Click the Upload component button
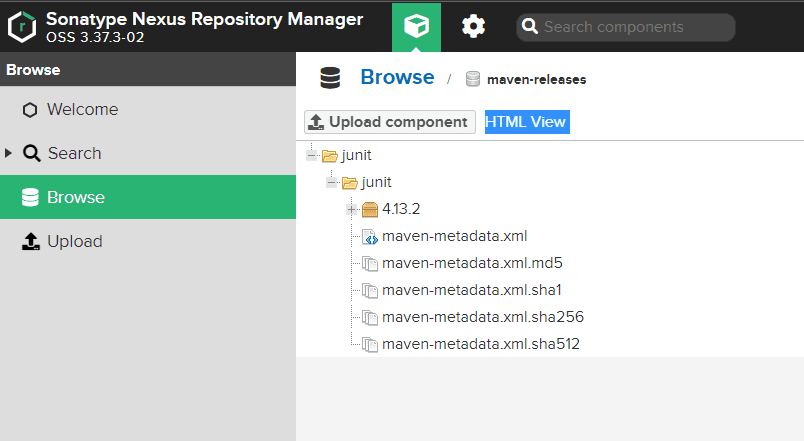Viewport: 804px width, 441px height. (x=389, y=122)
